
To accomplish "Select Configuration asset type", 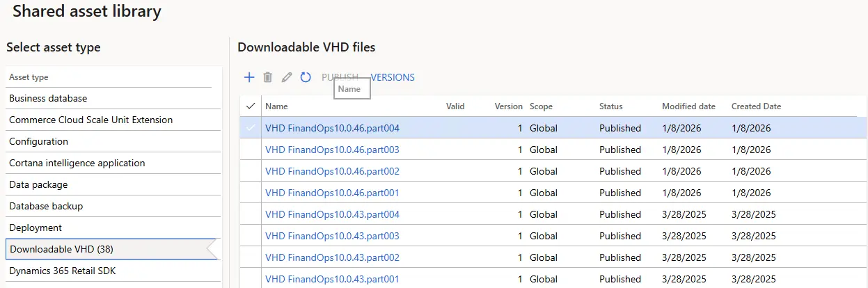I will pyautogui.click(x=111, y=141).
